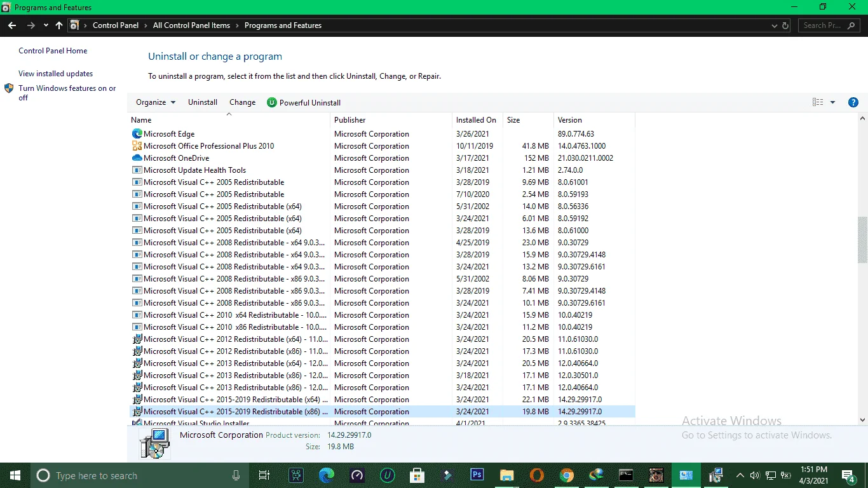Sort programs by Size column header
This screenshot has height=488, width=868.
click(x=528, y=120)
